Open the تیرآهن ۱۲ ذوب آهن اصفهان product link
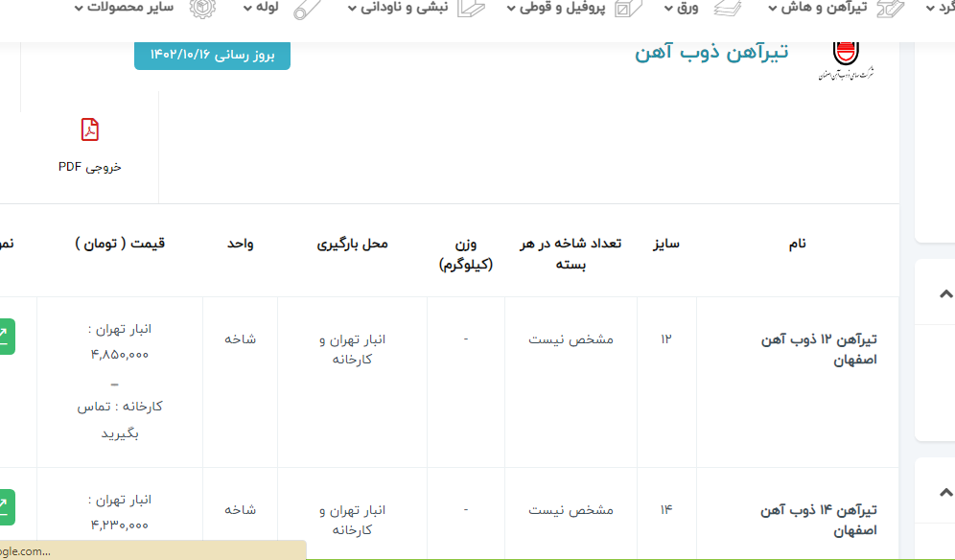 pyautogui.click(x=819, y=350)
